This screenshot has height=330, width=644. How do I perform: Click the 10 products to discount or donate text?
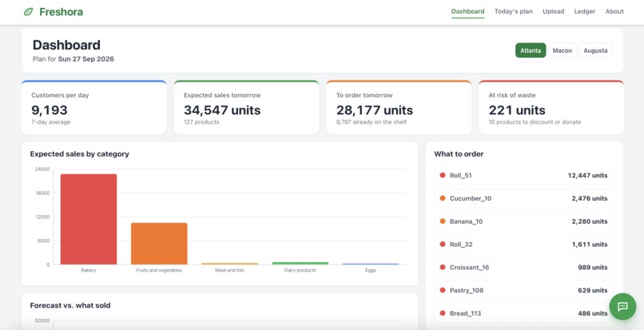(535, 122)
